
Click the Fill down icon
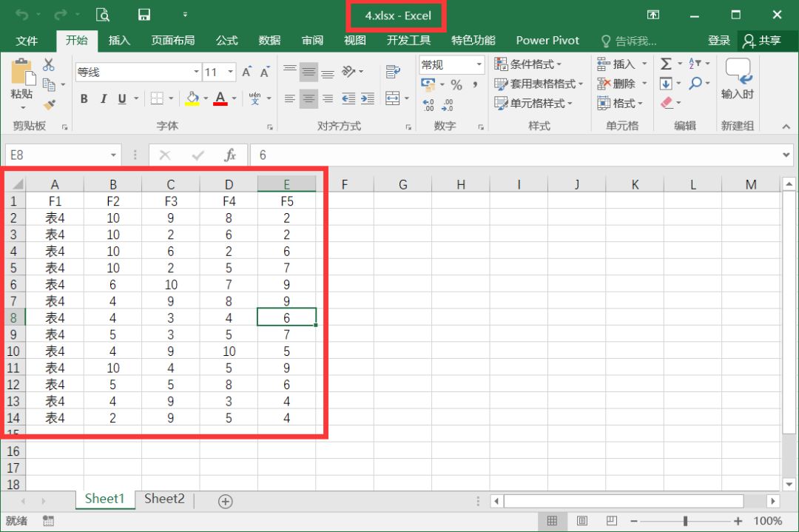(x=666, y=84)
